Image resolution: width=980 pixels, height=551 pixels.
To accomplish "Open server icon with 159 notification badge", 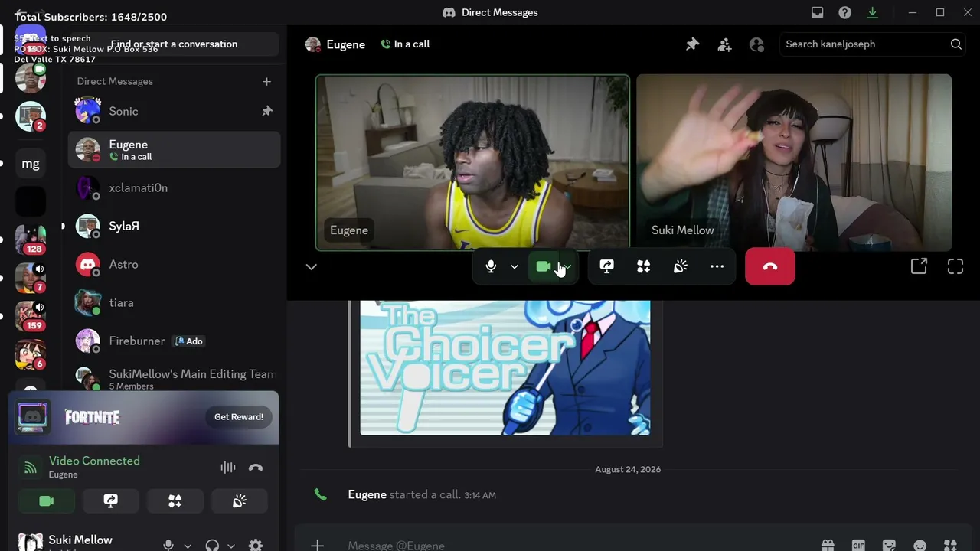I will pos(31,317).
